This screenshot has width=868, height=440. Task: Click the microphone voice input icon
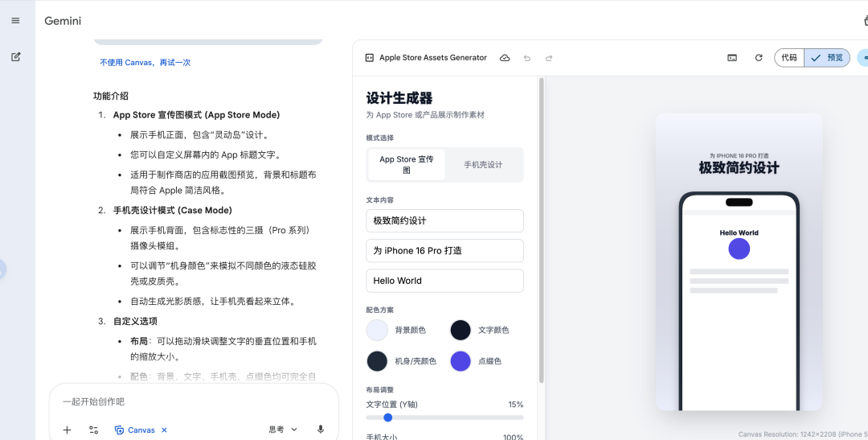[320, 430]
